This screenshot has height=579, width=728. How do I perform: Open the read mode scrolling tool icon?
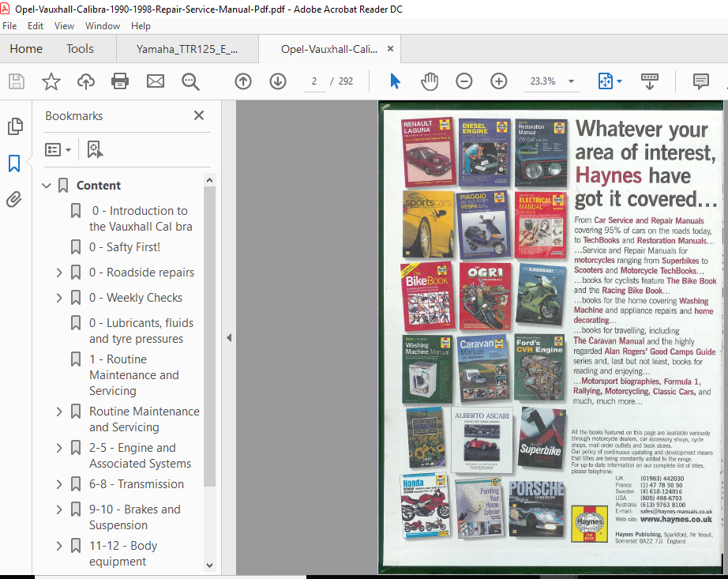coord(650,81)
